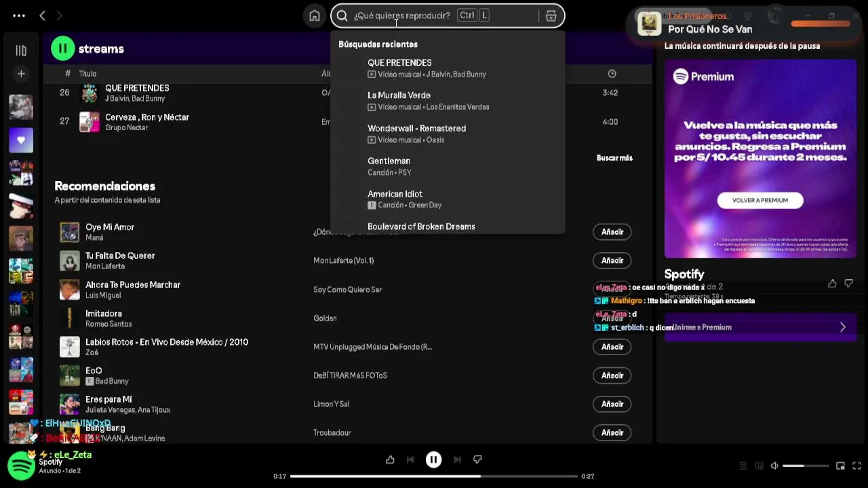Screen dimensions: 868x488
Task: Click the Premium ad banner image
Action: tap(760, 159)
